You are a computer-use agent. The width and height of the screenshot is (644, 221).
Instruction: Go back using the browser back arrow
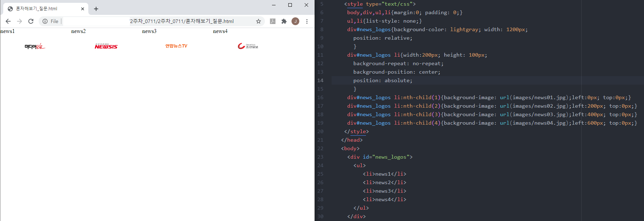click(8, 21)
